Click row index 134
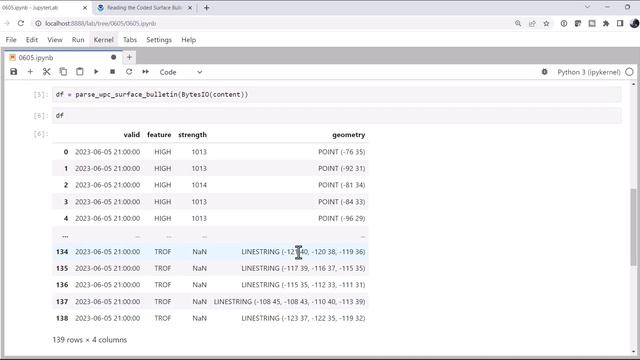The width and height of the screenshot is (640, 360). (x=62, y=252)
